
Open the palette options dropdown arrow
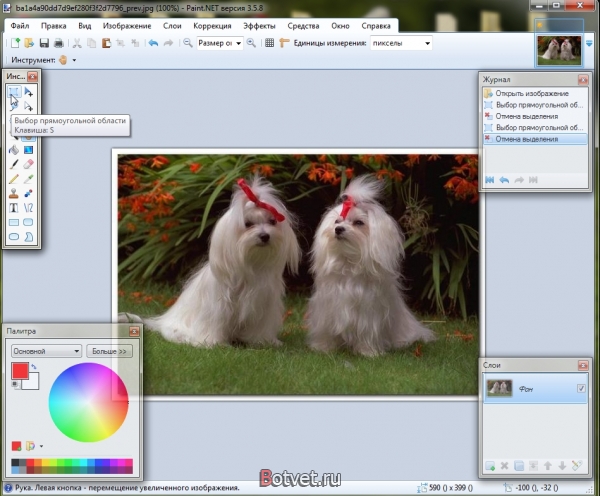pos(41,446)
